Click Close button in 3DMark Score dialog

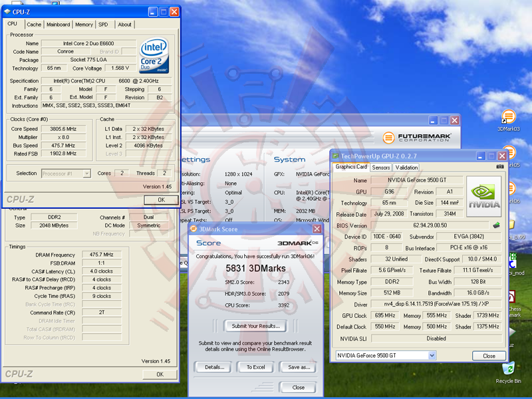tap(298, 387)
